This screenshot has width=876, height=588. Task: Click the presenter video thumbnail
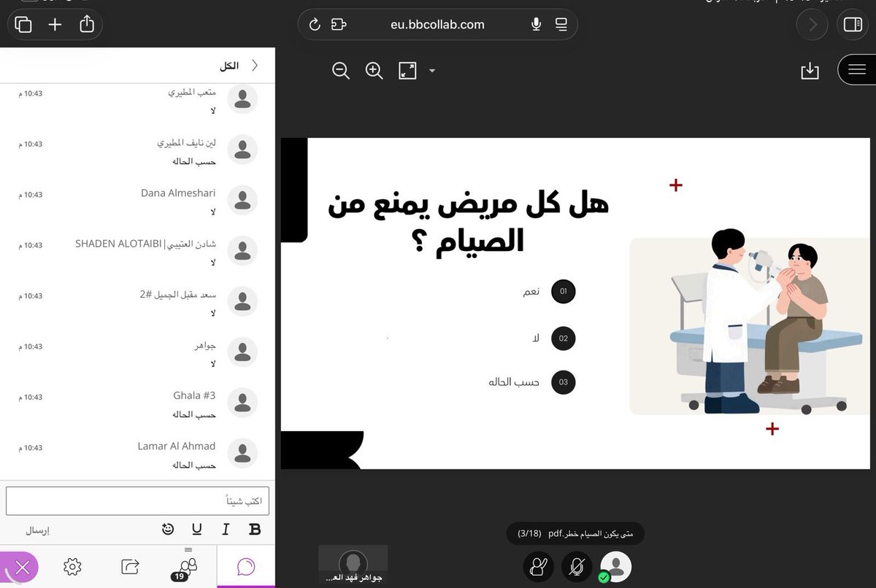pos(353,565)
